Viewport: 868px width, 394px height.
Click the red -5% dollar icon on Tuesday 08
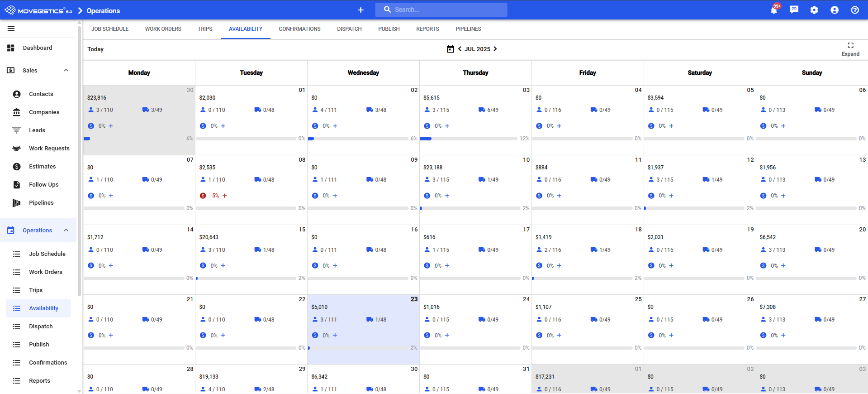coord(203,196)
